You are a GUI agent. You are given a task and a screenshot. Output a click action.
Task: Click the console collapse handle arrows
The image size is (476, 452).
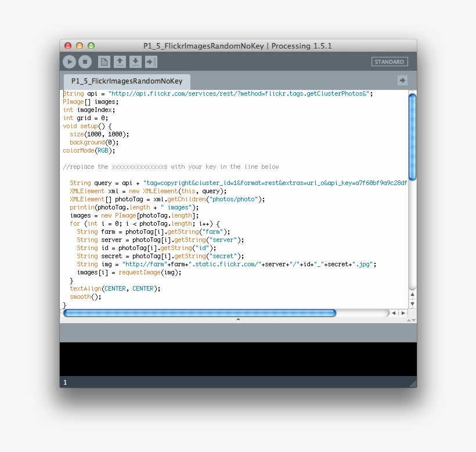(412, 320)
